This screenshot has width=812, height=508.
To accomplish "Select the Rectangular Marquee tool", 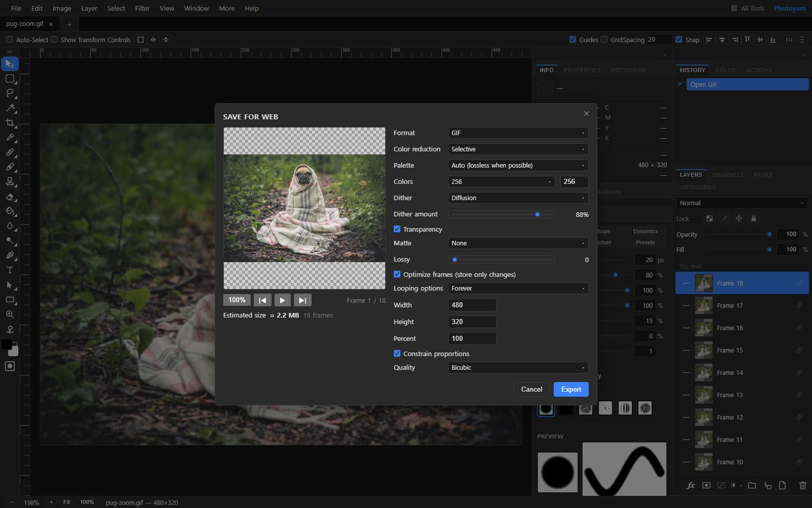I will 10,79.
